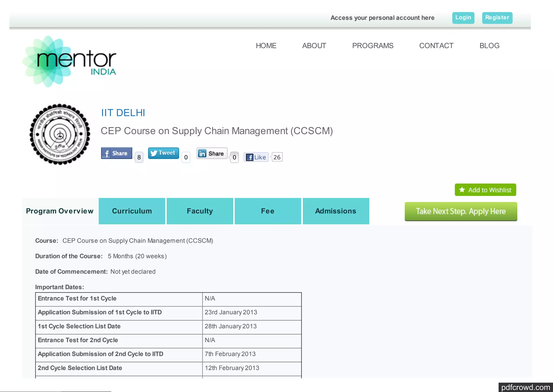Click the Facebook share count bubble
The width and height of the screenshot is (553, 392).
pyautogui.click(x=139, y=157)
